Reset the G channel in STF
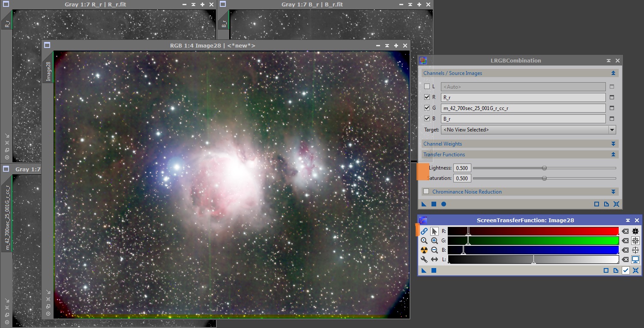The image size is (644, 328). (625, 241)
